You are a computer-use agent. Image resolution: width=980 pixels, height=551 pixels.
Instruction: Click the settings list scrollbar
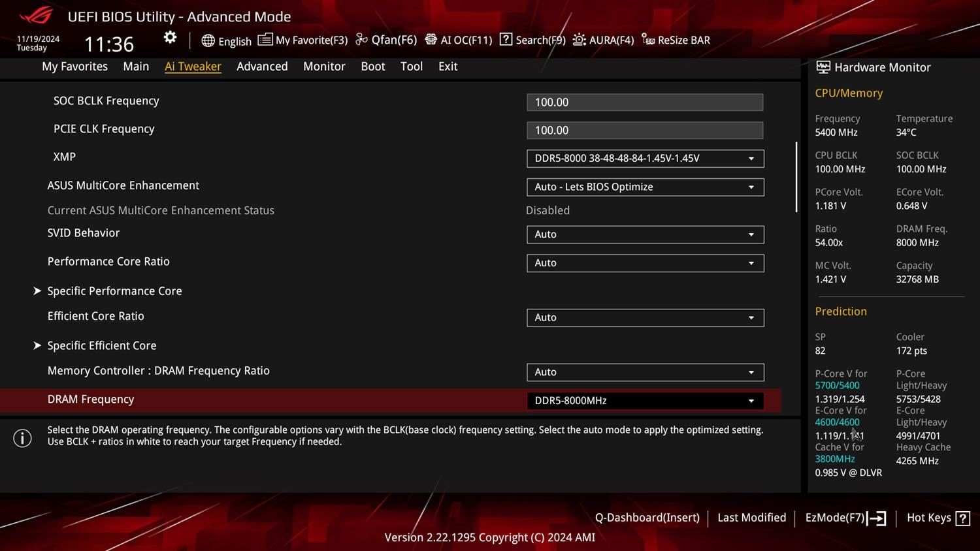tap(796, 177)
